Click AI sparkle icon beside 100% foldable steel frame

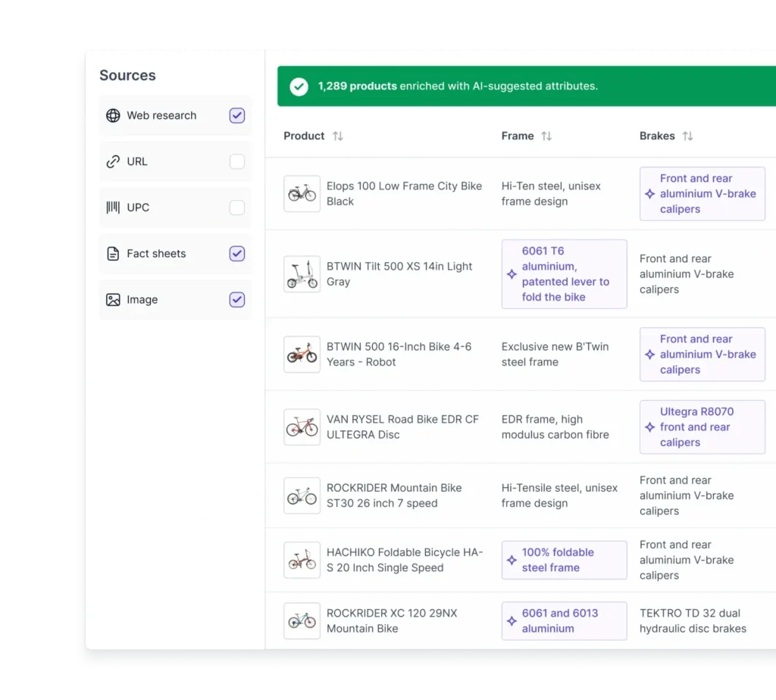pyautogui.click(x=512, y=561)
